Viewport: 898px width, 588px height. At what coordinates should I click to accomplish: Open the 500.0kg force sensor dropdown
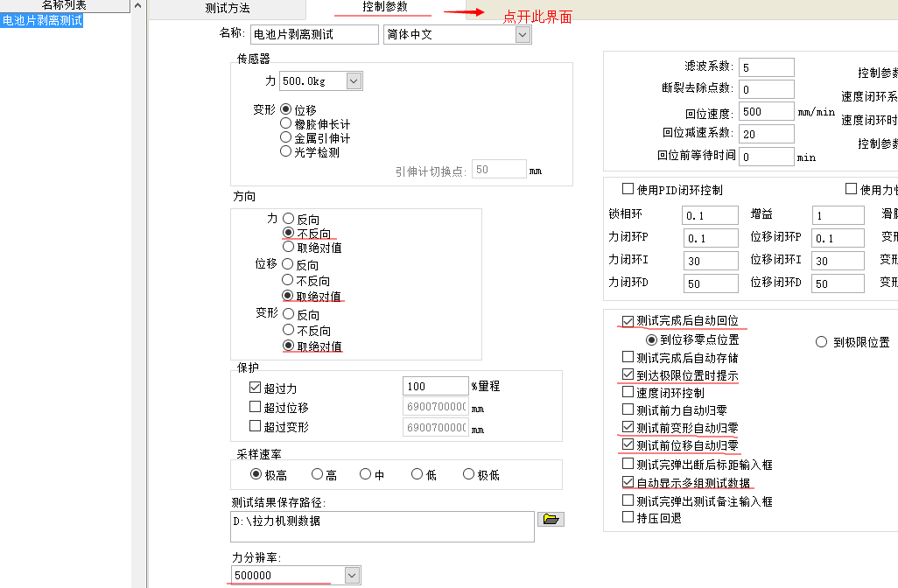(354, 81)
